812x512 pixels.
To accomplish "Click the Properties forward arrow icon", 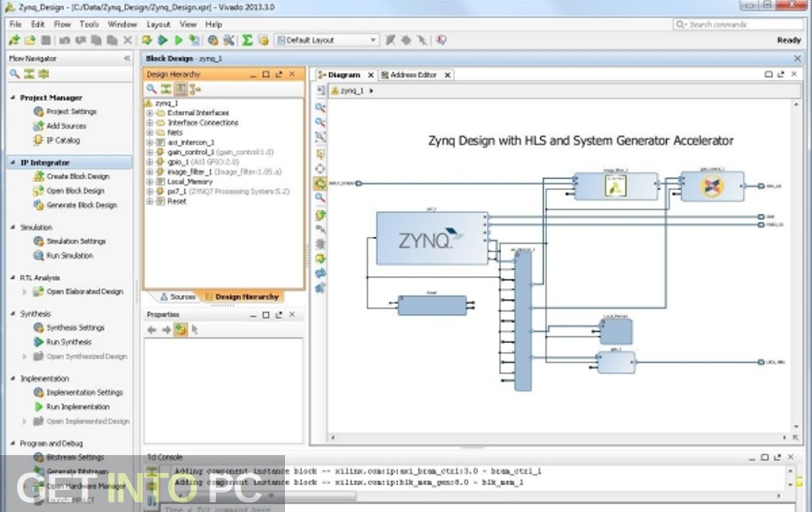I will pos(166,330).
